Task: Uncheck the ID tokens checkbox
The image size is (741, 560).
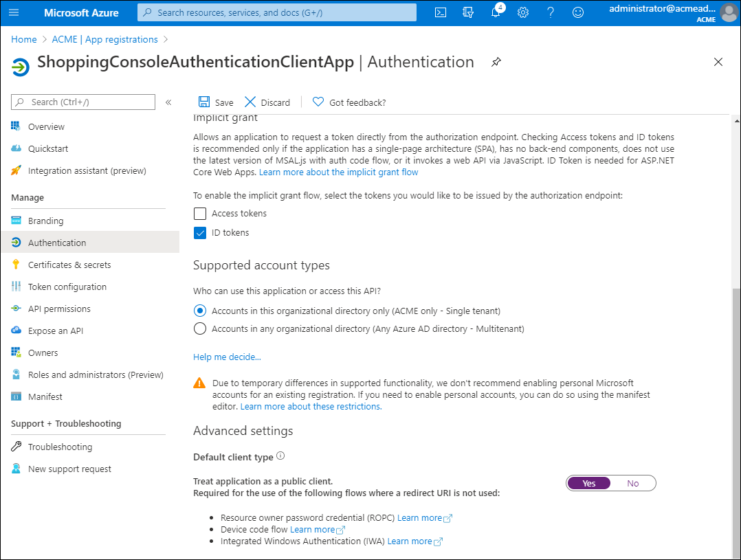Action: 200,233
